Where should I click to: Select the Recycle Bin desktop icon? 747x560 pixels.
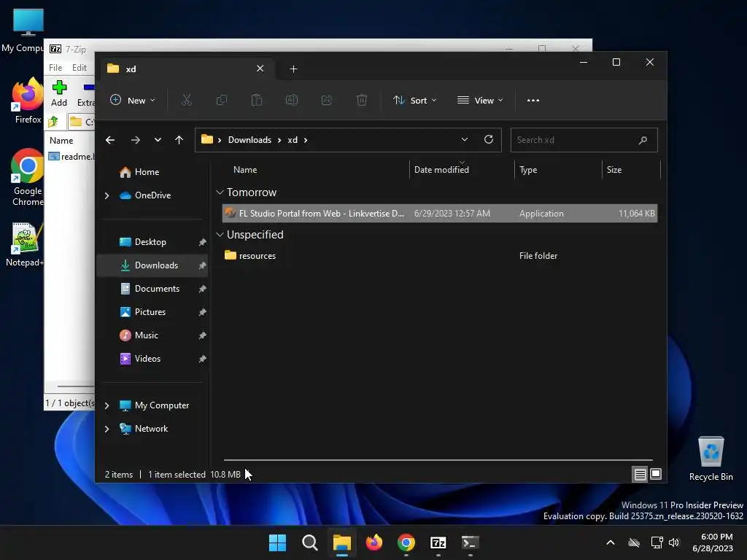point(711,459)
